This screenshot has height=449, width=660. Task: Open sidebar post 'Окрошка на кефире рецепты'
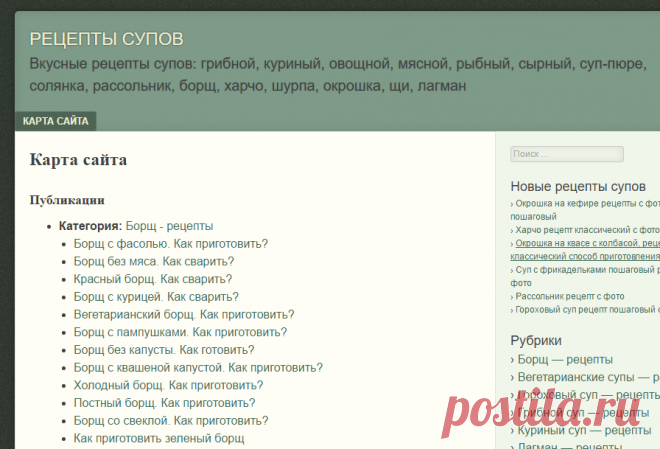pos(587,204)
